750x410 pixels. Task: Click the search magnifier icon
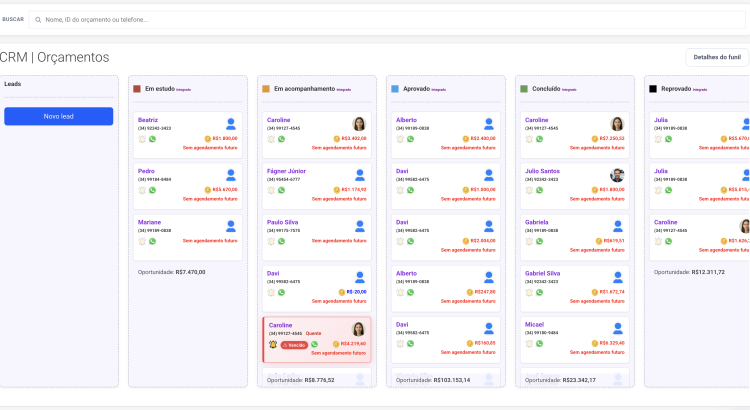point(38,20)
